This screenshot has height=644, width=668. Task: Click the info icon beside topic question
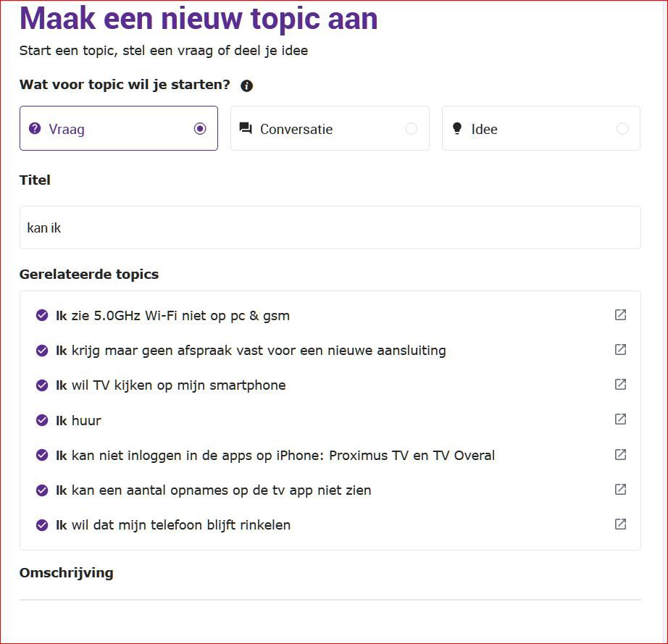click(x=246, y=85)
